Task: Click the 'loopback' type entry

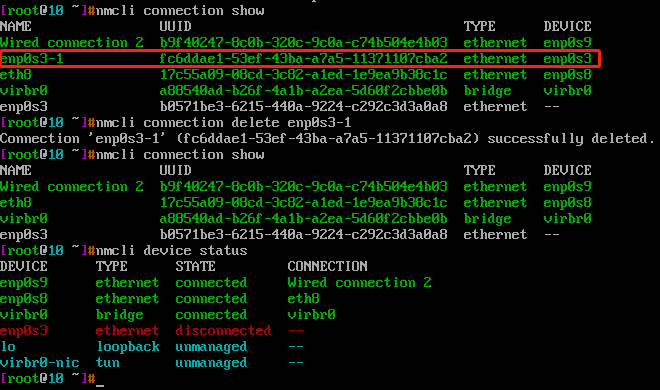Action: [x=128, y=346]
